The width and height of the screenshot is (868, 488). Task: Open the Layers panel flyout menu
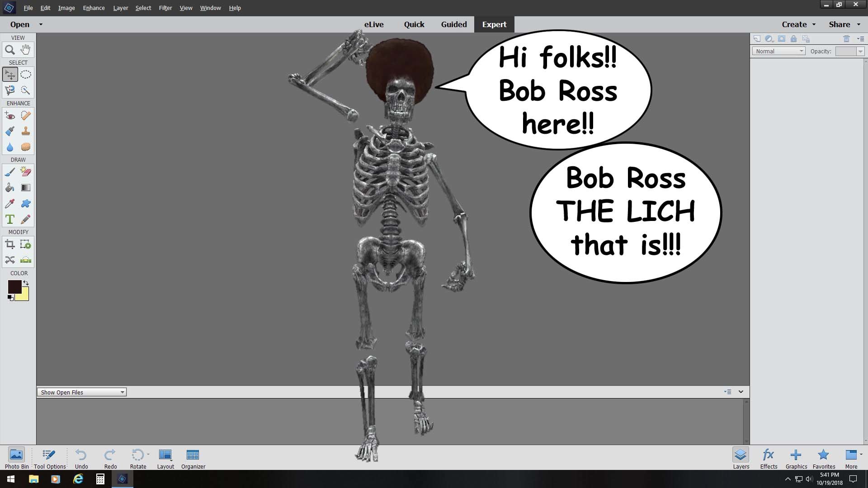click(x=860, y=39)
